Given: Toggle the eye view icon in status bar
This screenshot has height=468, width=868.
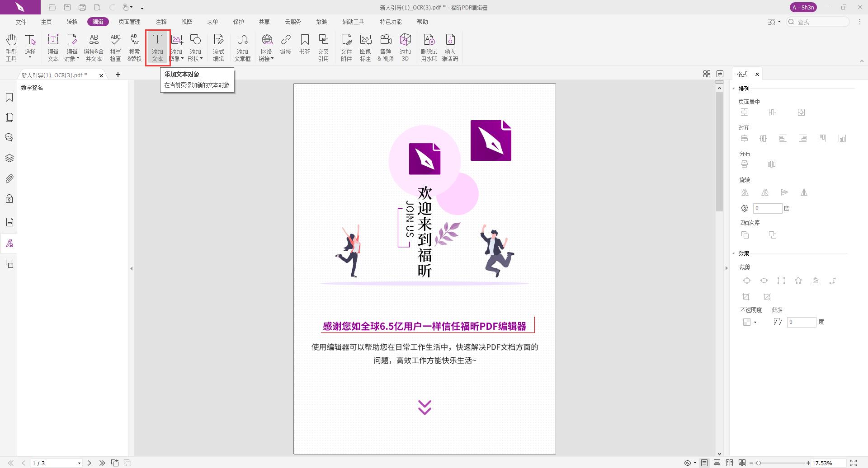Looking at the screenshot, I should coord(687,463).
